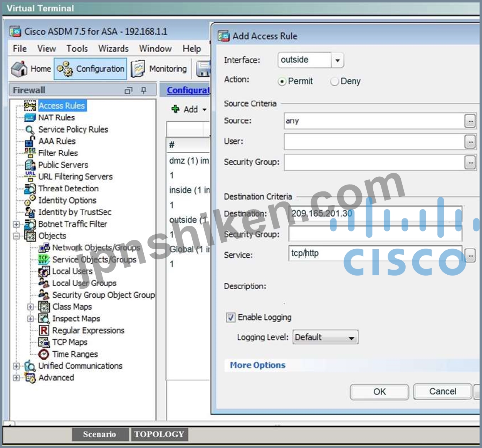
Task: Click the Network Objects/Groups icon
Action: 44,248
